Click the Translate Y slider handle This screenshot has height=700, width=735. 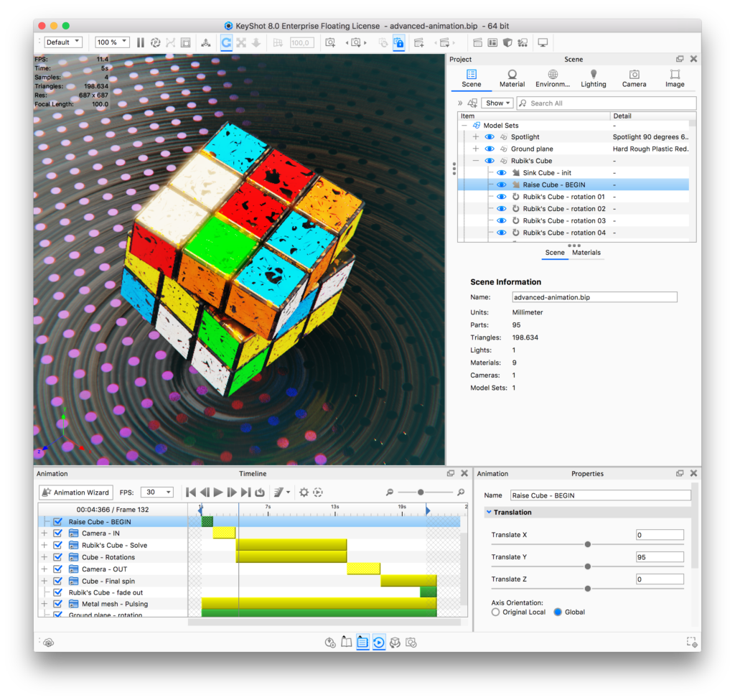pos(588,566)
